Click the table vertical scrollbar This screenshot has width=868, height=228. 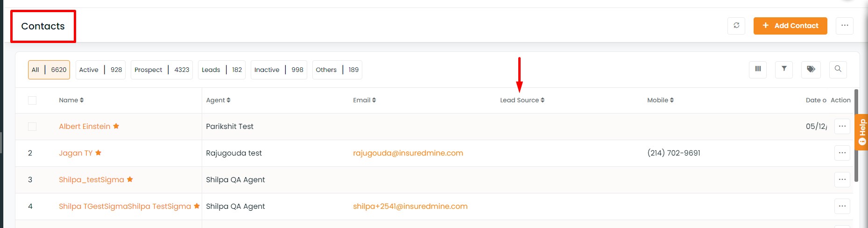(856, 135)
